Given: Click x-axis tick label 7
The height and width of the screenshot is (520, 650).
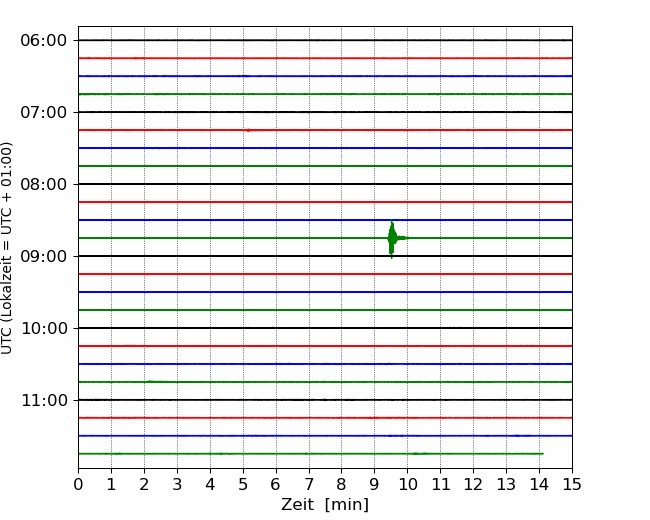Looking at the screenshot, I should click(x=309, y=484).
